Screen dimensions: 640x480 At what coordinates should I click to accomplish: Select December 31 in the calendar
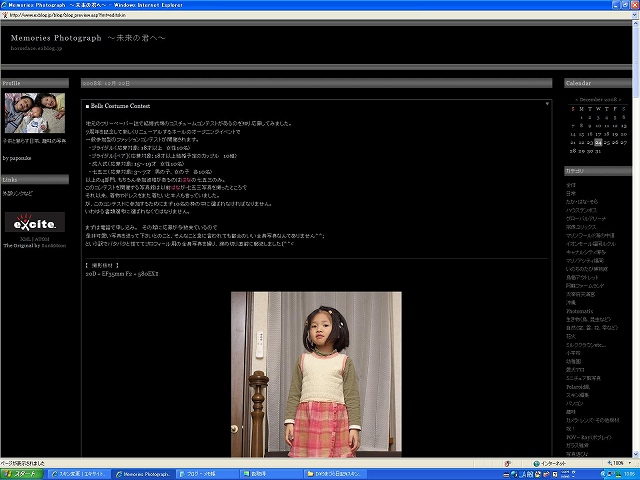[598, 151]
